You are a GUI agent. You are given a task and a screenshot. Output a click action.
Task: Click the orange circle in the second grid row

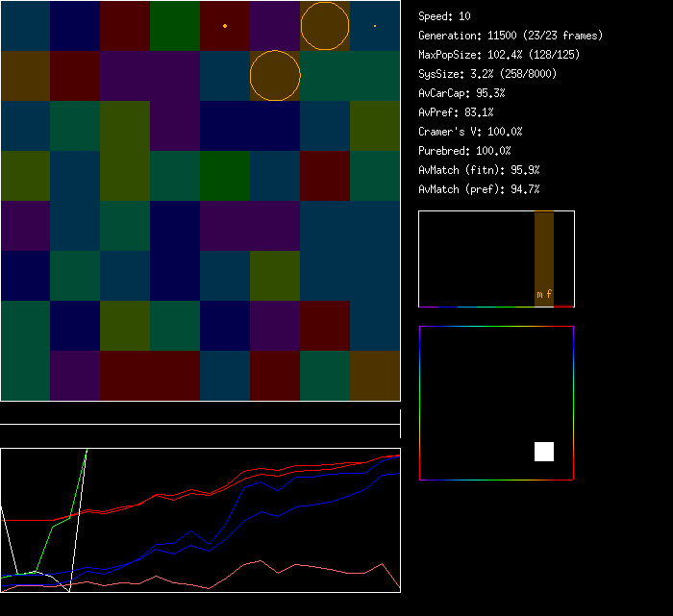click(275, 76)
